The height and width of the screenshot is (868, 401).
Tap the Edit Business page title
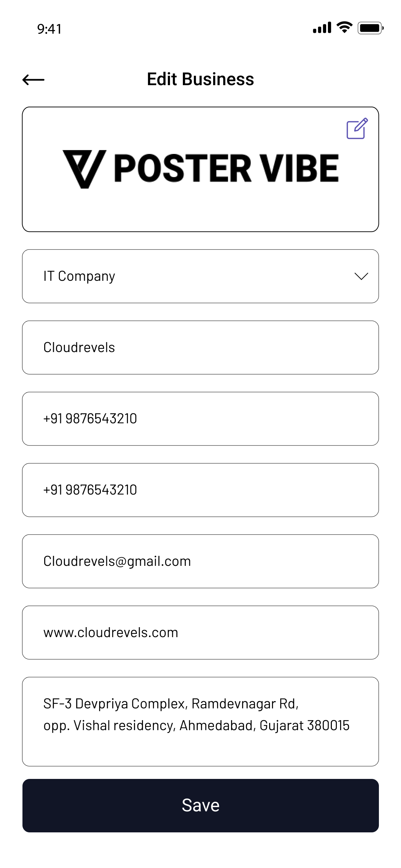coord(200,79)
